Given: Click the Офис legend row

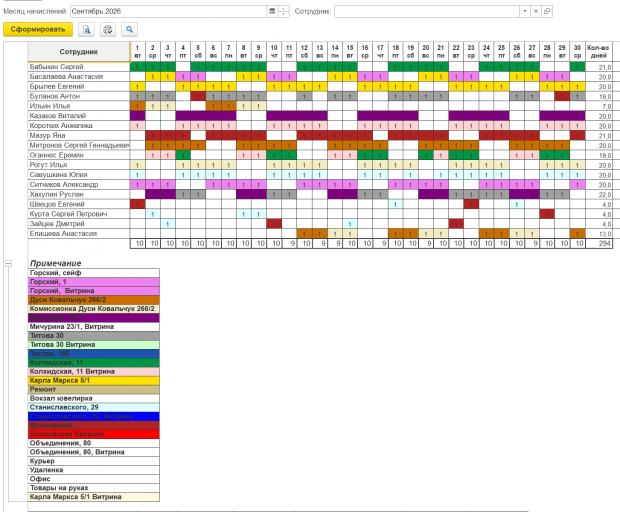Looking at the screenshot, I should pos(94,479).
